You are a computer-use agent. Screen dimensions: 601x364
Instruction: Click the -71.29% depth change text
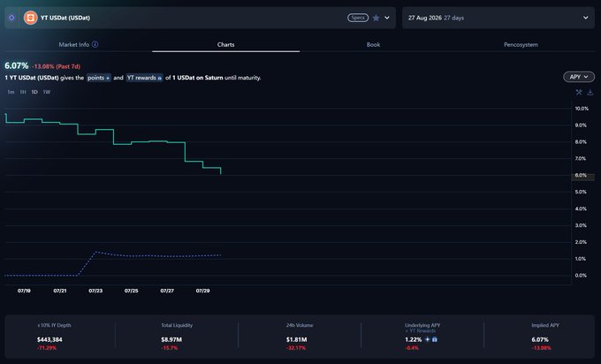[x=47, y=348]
